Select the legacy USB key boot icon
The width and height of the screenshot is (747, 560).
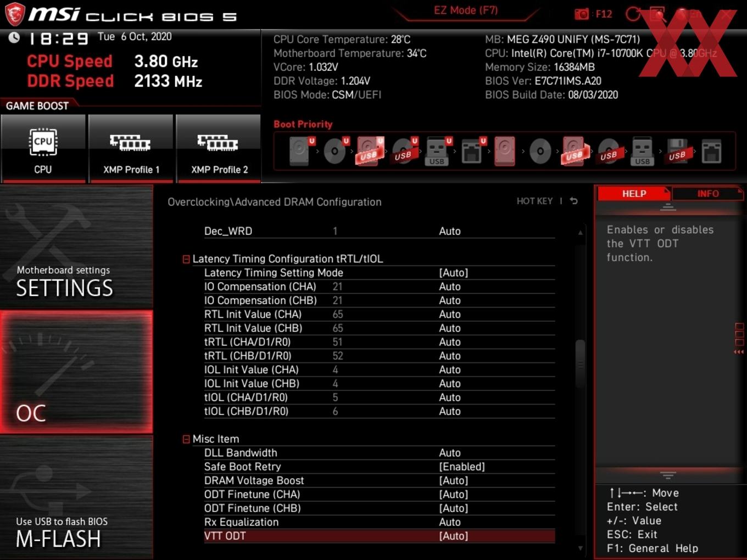point(642,152)
